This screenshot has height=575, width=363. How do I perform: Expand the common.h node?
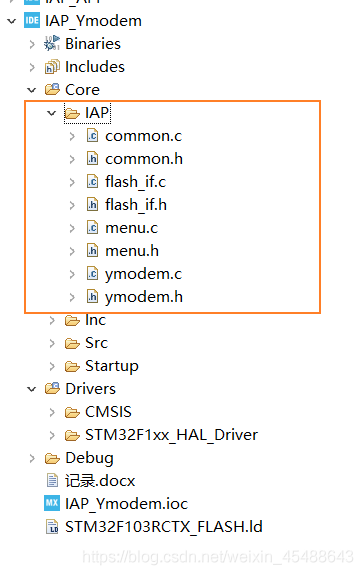point(72,159)
